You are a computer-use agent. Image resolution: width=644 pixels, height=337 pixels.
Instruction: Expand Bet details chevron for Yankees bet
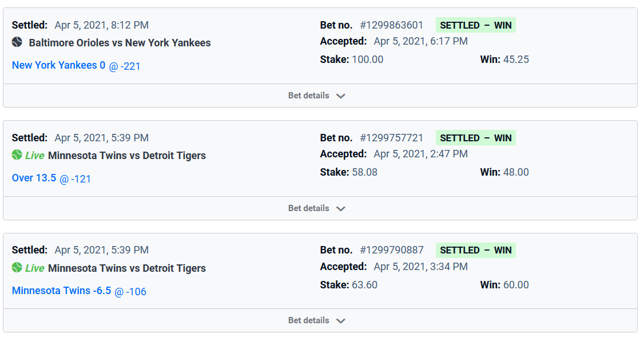click(x=340, y=96)
